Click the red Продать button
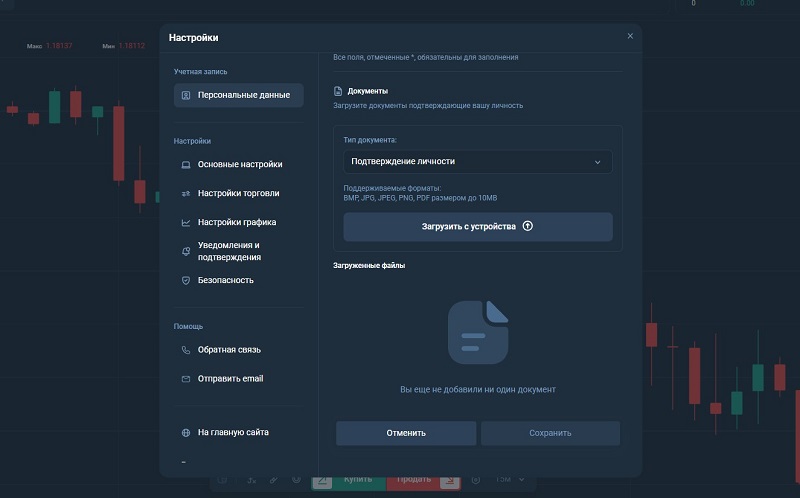The height and width of the screenshot is (498, 800). (x=414, y=480)
